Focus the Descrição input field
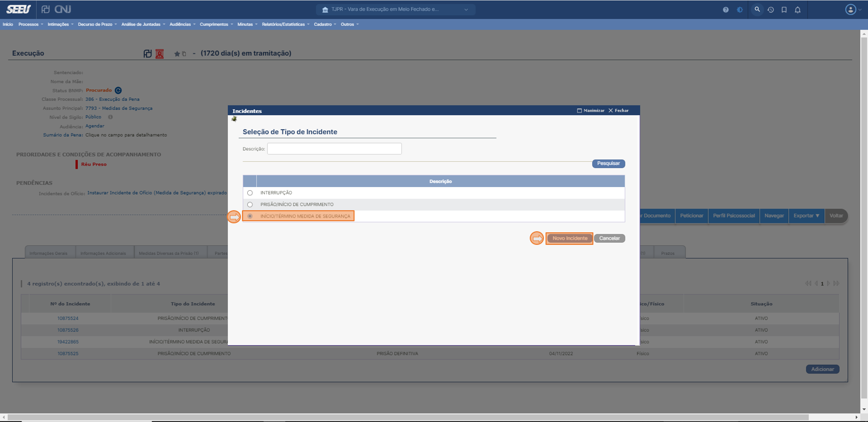This screenshot has width=868, height=422. (x=335, y=149)
